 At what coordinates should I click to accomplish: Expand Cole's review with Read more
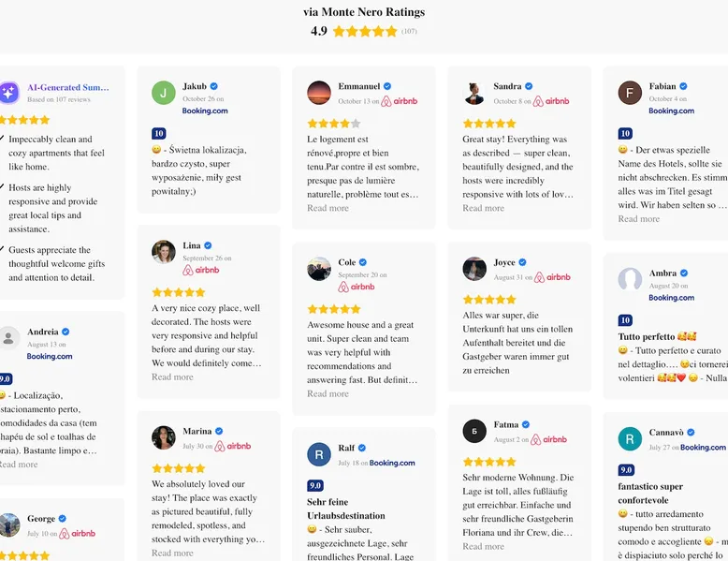pyautogui.click(x=328, y=393)
